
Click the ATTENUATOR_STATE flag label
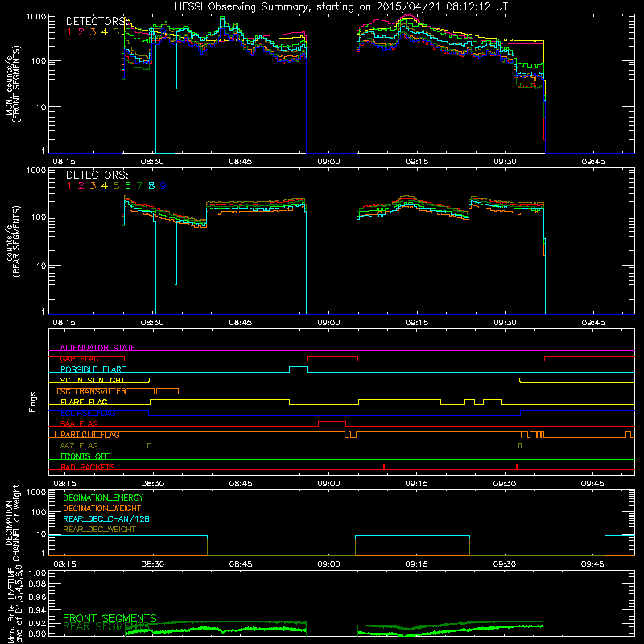(x=97, y=348)
